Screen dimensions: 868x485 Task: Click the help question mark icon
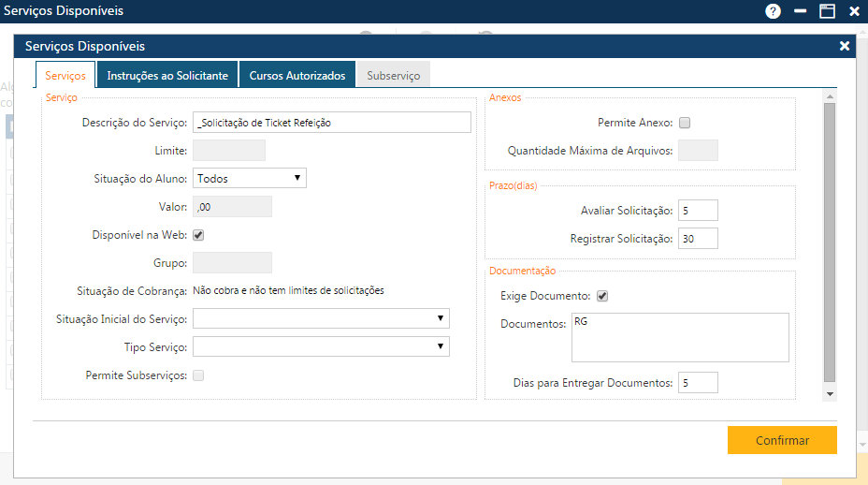[773, 11]
